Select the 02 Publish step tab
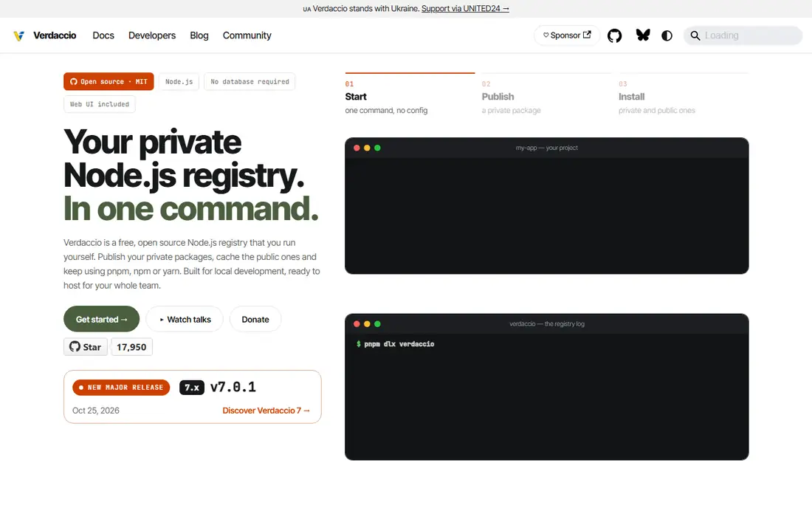 [546, 95]
